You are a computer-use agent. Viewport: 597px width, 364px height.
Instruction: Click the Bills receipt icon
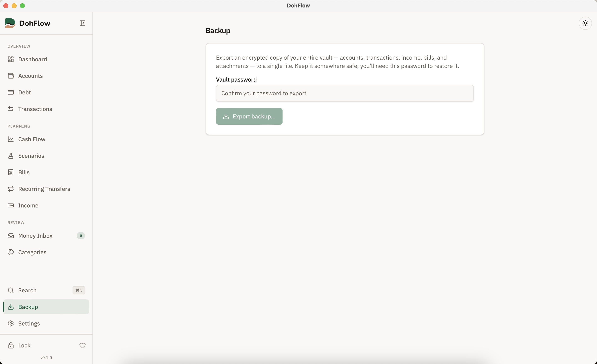click(x=11, y=172)
